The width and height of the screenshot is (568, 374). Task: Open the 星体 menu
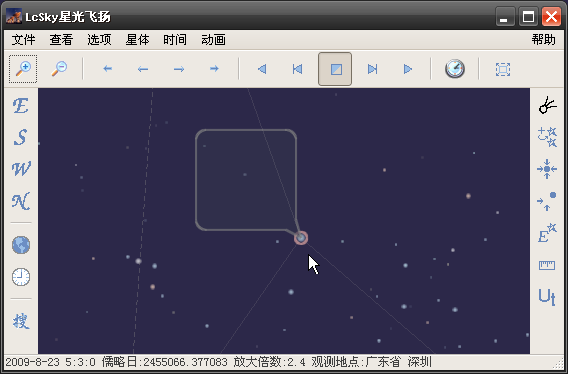coord(137,40)
